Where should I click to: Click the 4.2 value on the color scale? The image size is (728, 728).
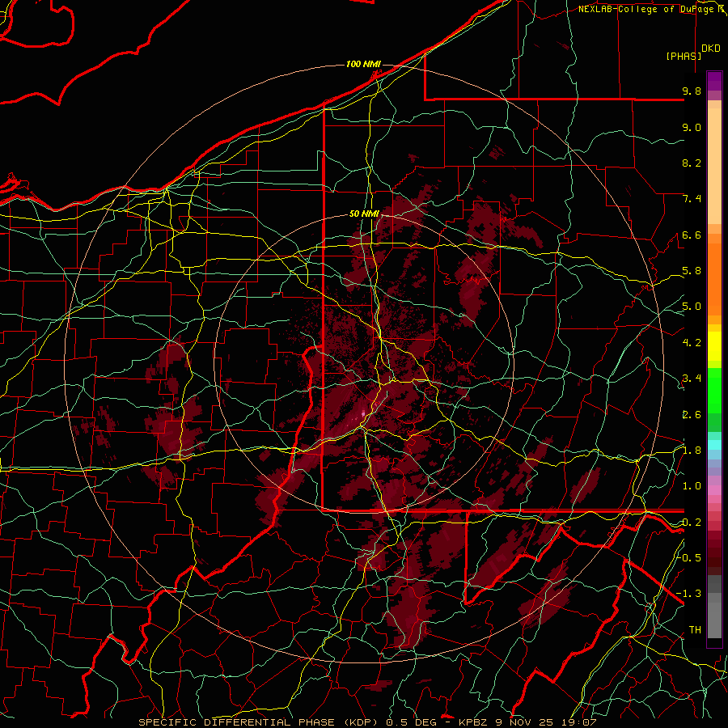pos(692,343)
